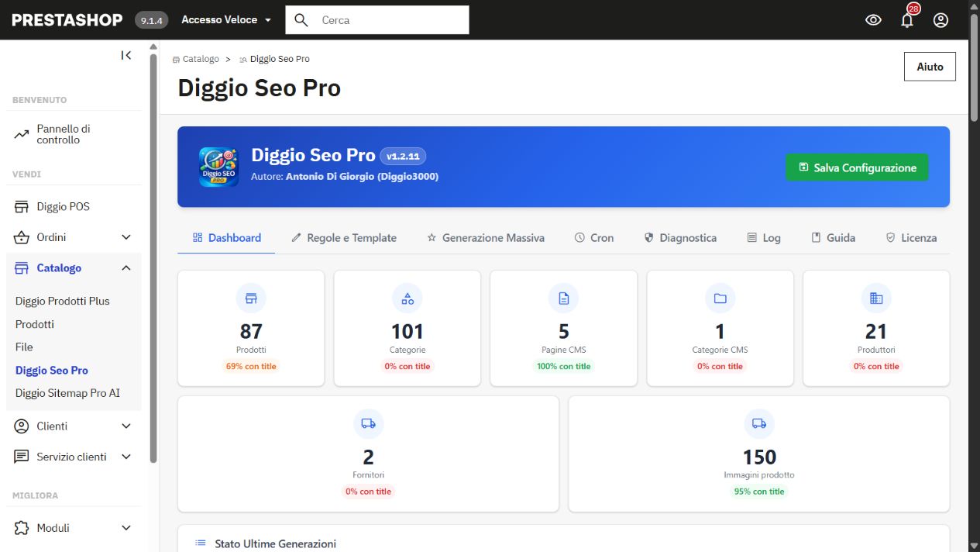Open the Cron tab
This screenshot has height=552, width=980.
point(594,238)
